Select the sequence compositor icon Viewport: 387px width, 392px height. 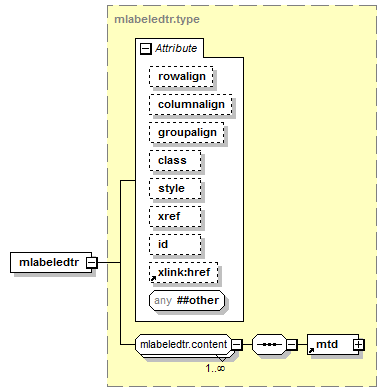pos(269,344)
